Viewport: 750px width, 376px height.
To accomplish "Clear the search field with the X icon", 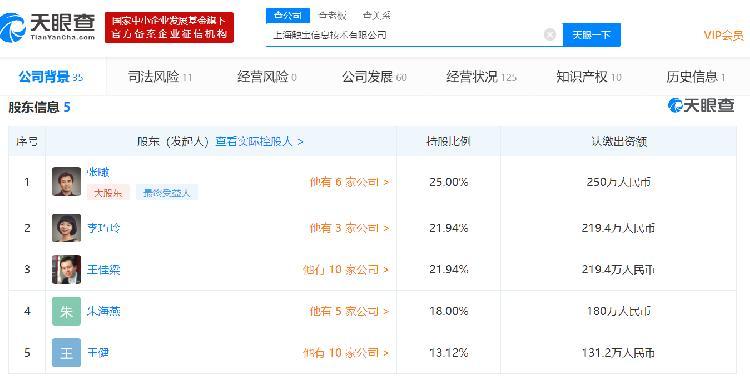I will pos(550,35).
